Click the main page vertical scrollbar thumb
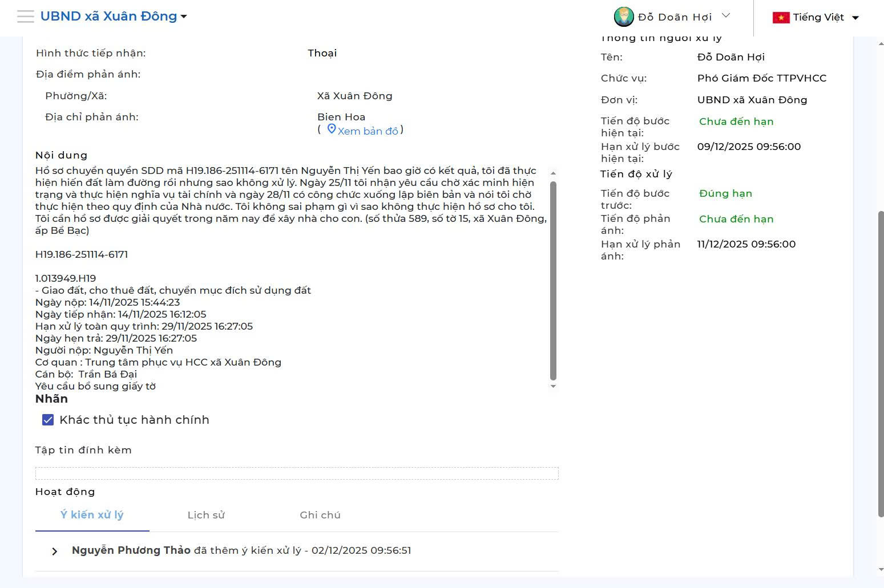Image resolution: width=884 pixels, height=588 pixels. click(x=881, y=364)
